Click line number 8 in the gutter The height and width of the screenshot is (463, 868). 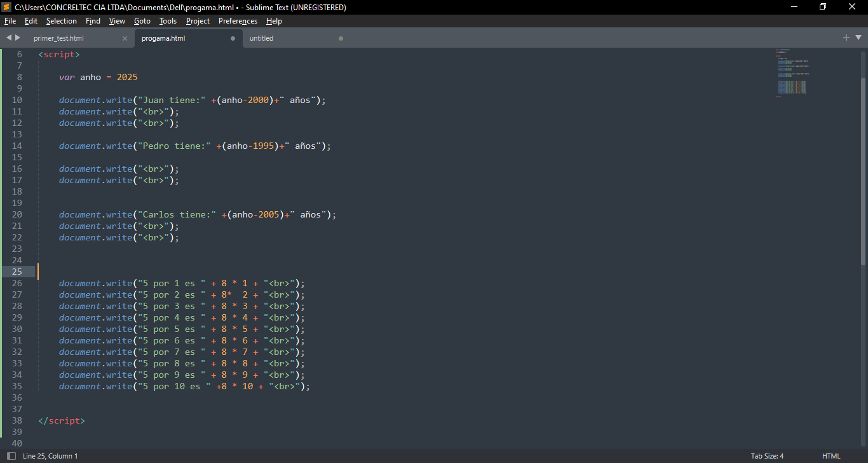click(20, 77)
